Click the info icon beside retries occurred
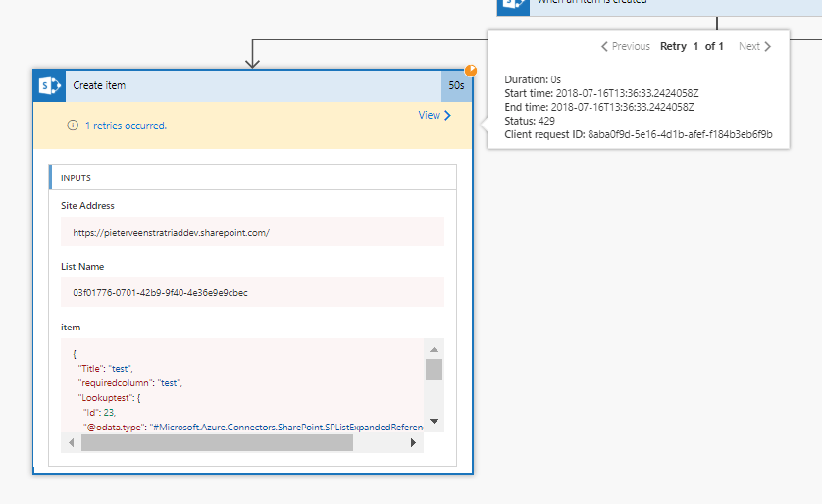The image size is (822, 504). [x=73, y=126]
